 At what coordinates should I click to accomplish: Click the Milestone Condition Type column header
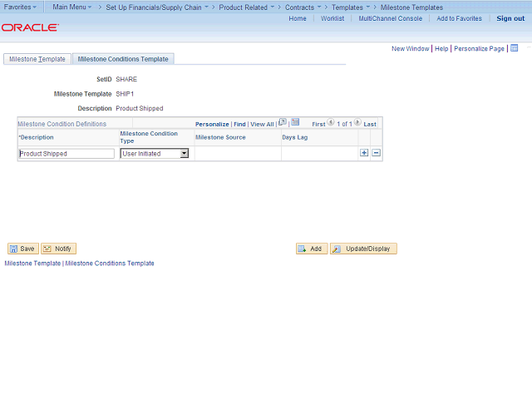[149, 137]
